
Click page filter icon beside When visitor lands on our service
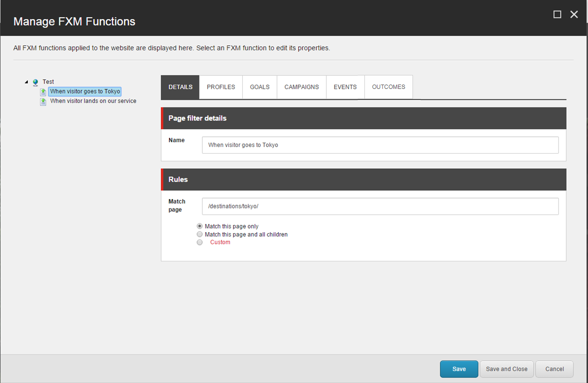pos(43,101)
